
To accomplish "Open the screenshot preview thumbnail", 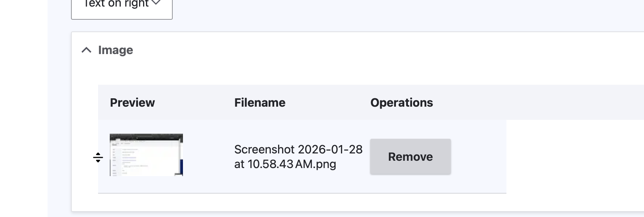I will [146, 155].
